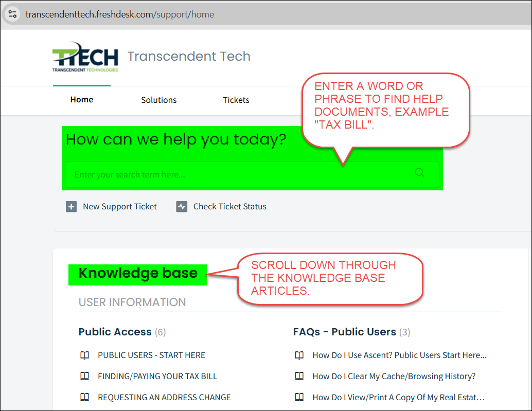The height and width of the screenshot is (411, 532).
Task: Click the How can we help you today heading
Action: pos(176,139)
